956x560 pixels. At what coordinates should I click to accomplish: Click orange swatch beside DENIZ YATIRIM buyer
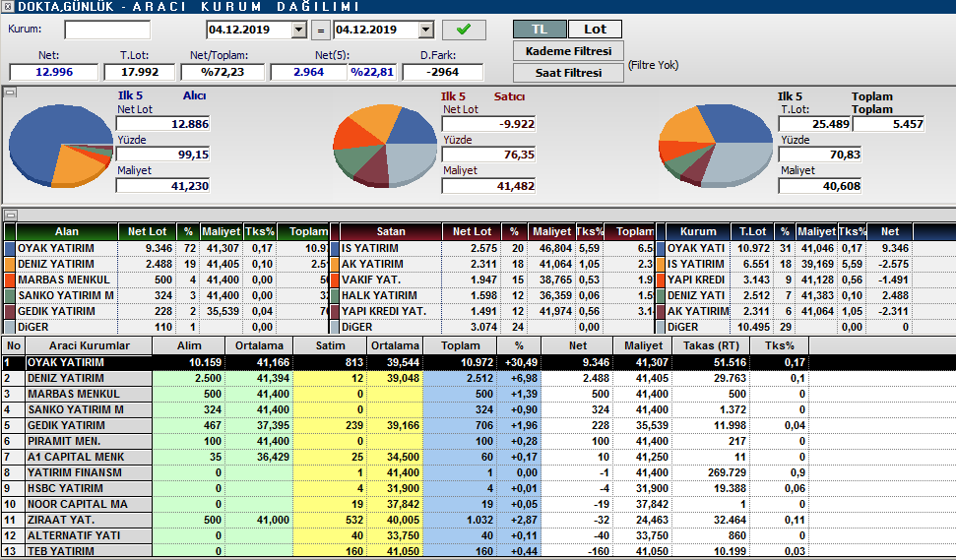tap(9, 265)
